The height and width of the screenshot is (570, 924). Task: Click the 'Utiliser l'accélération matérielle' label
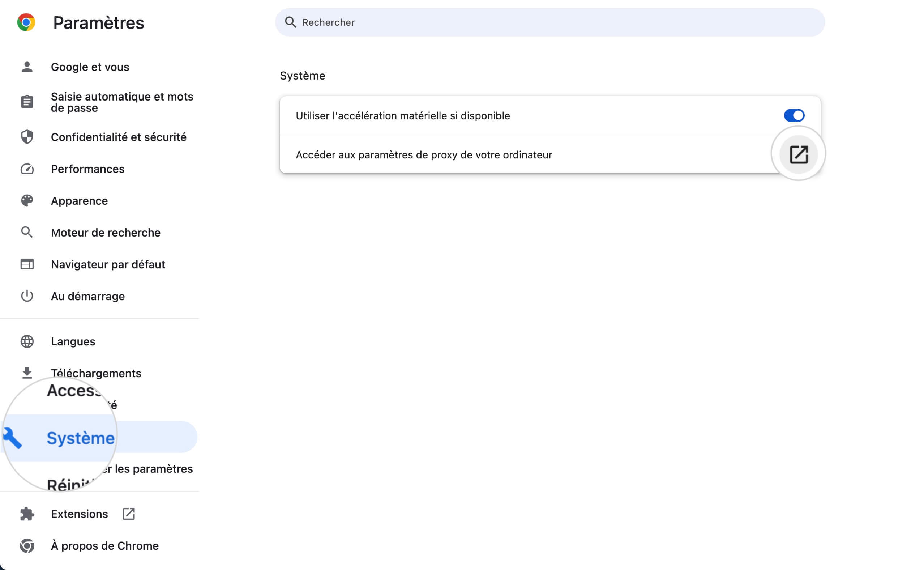(403, 115)
